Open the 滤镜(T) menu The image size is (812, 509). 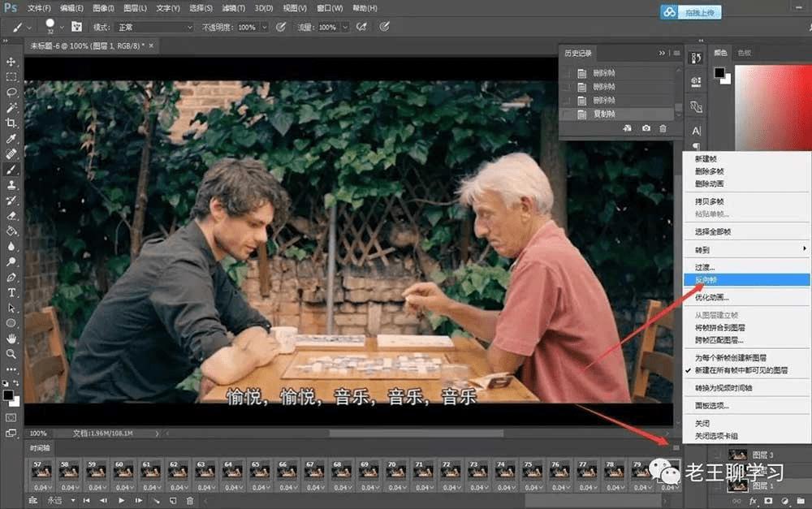point(234,8)
